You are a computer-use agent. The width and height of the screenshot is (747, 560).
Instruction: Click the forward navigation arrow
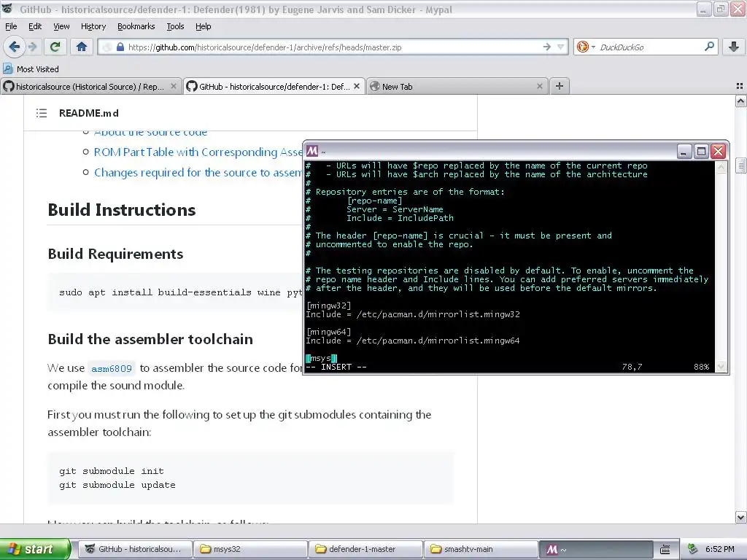click(32, 47)
